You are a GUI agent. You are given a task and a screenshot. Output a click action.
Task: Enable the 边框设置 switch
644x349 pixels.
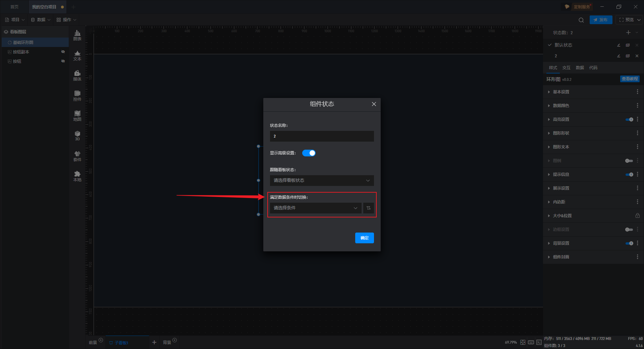pos(629,230)
